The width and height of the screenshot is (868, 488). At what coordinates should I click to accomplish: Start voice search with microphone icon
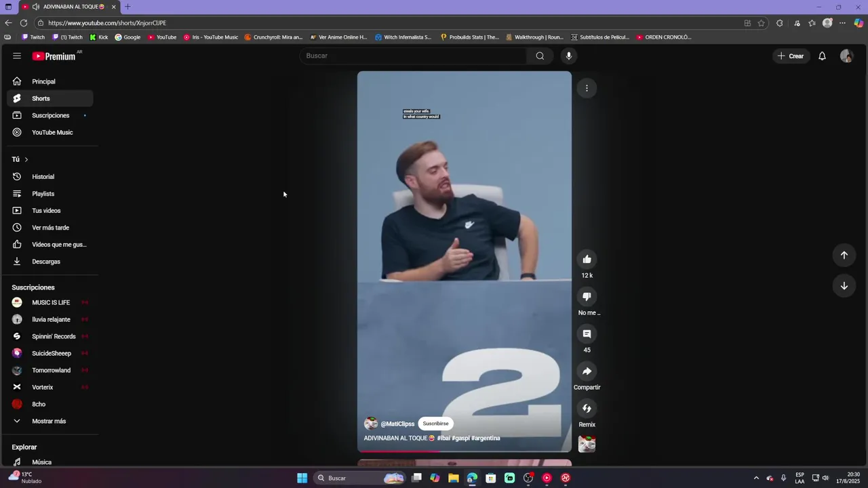tap(568, 56)
